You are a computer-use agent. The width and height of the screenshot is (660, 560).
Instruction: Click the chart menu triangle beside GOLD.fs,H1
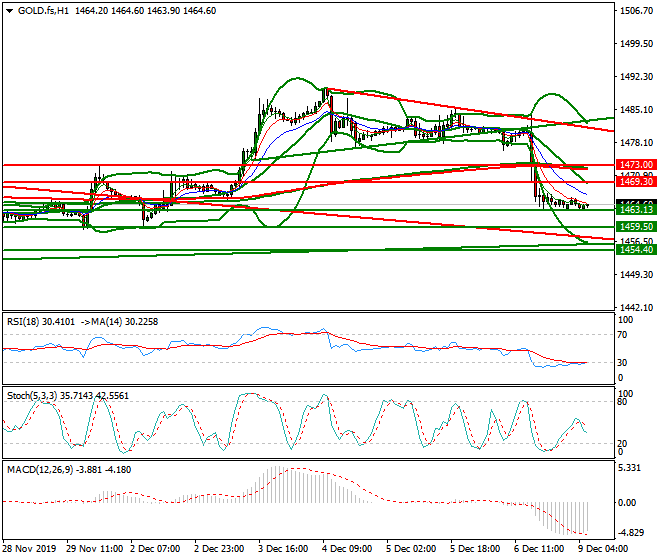(9, 11)
